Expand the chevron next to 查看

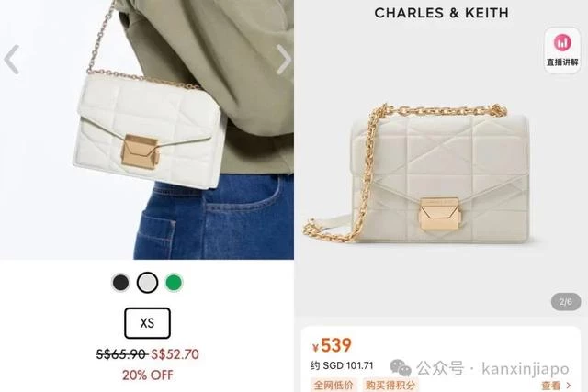pyautogui.click(x=569, y=386)
